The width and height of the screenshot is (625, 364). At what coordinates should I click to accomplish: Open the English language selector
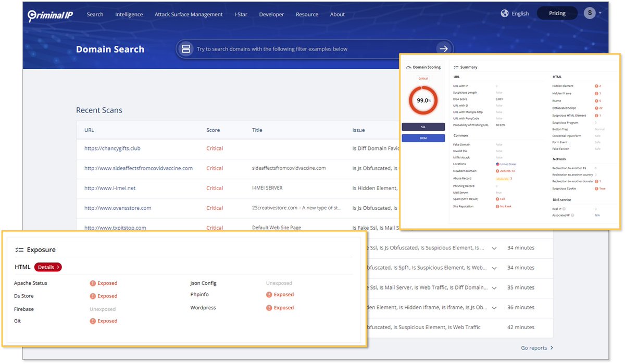pos(520,14)
